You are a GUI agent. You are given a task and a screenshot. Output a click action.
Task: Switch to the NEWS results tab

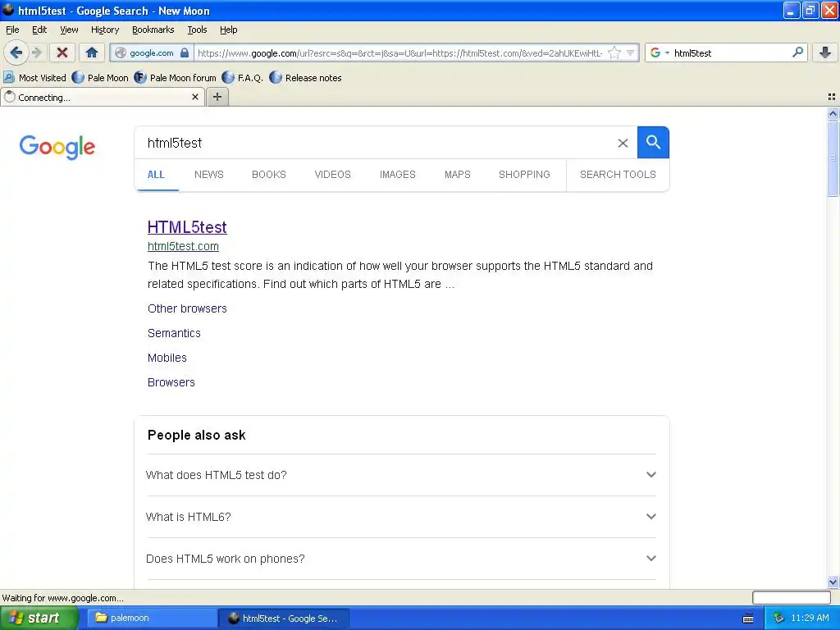[209, 175]
